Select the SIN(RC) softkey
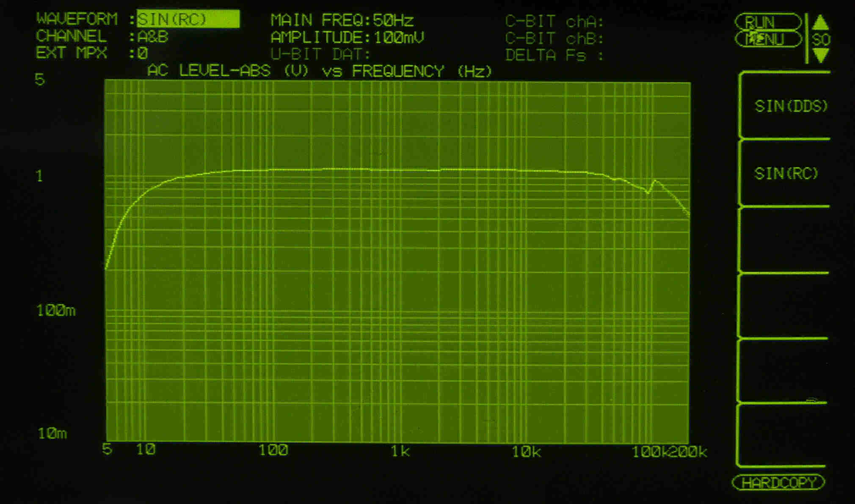Image resolution: width=855 pixels, height=504 pixels. tap(786, 173)
